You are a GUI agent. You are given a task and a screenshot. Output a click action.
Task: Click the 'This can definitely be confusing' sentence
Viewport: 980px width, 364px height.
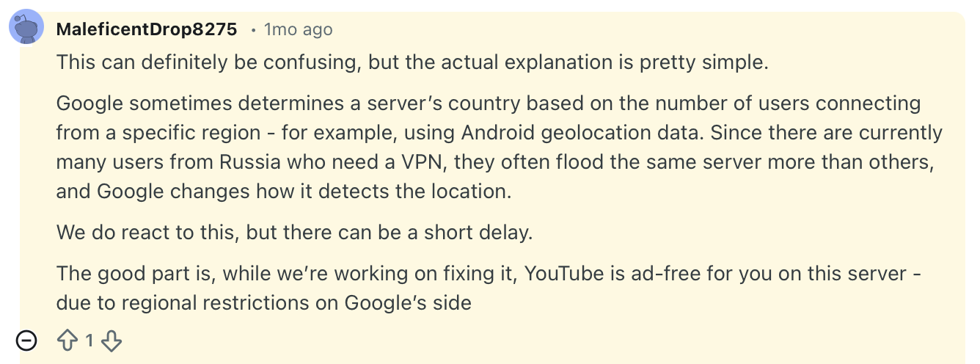click(x=205, y=62)
